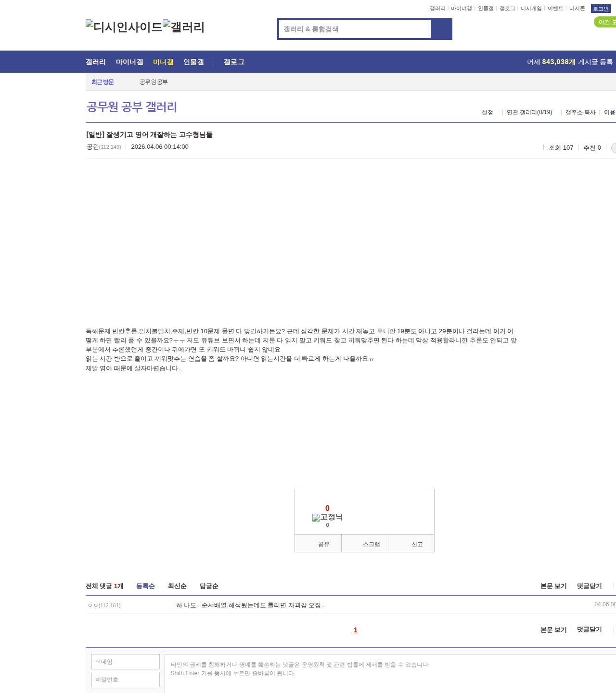Image resolution: width=616 pixels, height=693 pixels.
Task: Report the post with 신고
Action: [417, 544]
